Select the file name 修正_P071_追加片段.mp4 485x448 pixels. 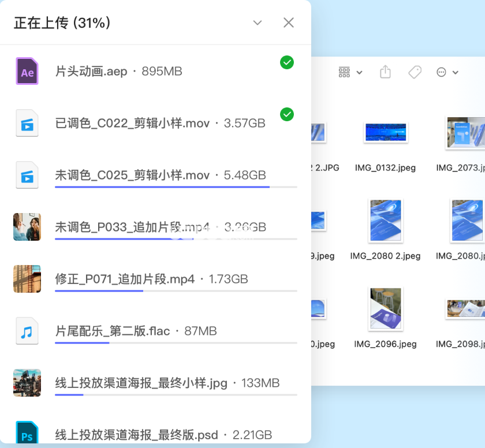click(125, 279)
